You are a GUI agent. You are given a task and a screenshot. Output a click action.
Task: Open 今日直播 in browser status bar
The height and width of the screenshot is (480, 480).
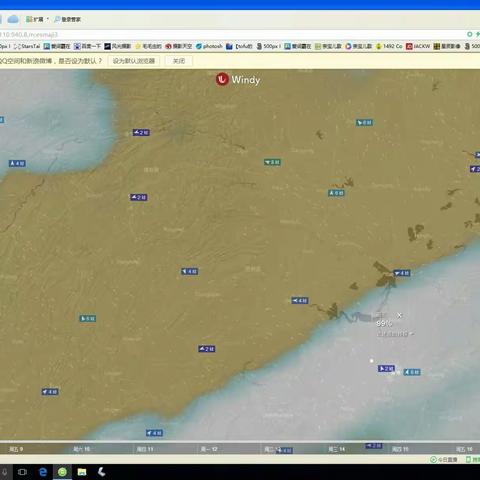444,460
